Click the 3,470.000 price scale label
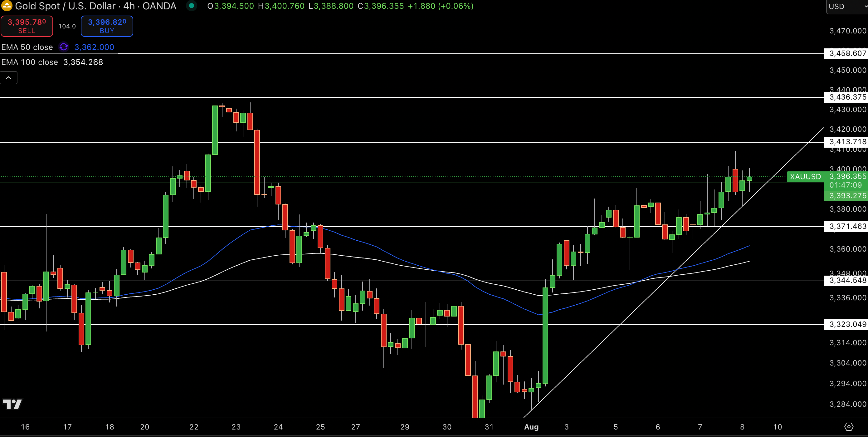 click(847, 31)
